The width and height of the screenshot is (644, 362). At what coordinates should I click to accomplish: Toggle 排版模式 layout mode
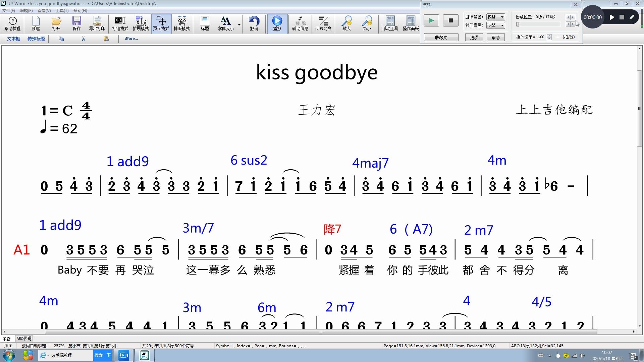coord(182,23)
